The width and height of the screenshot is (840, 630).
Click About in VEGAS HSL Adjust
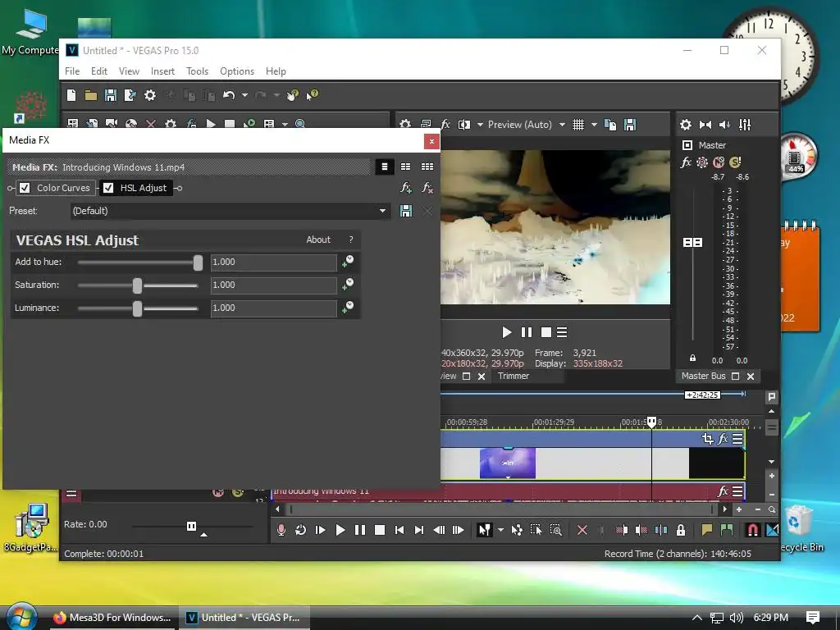[x=318, y=240]
